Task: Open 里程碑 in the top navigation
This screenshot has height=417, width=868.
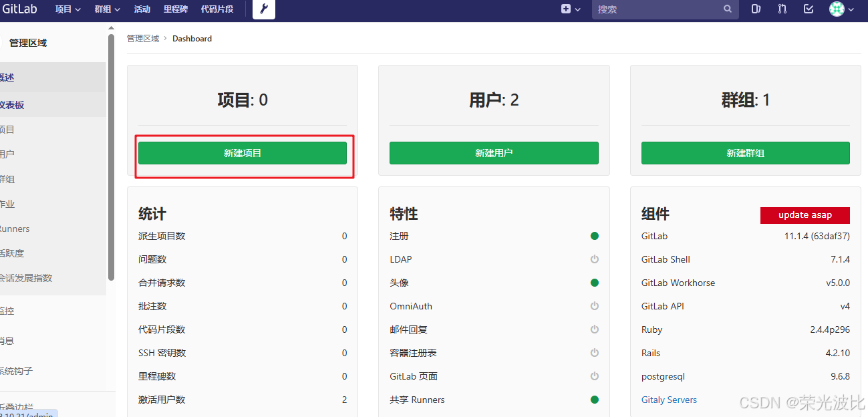Action: tap(176, 9)
